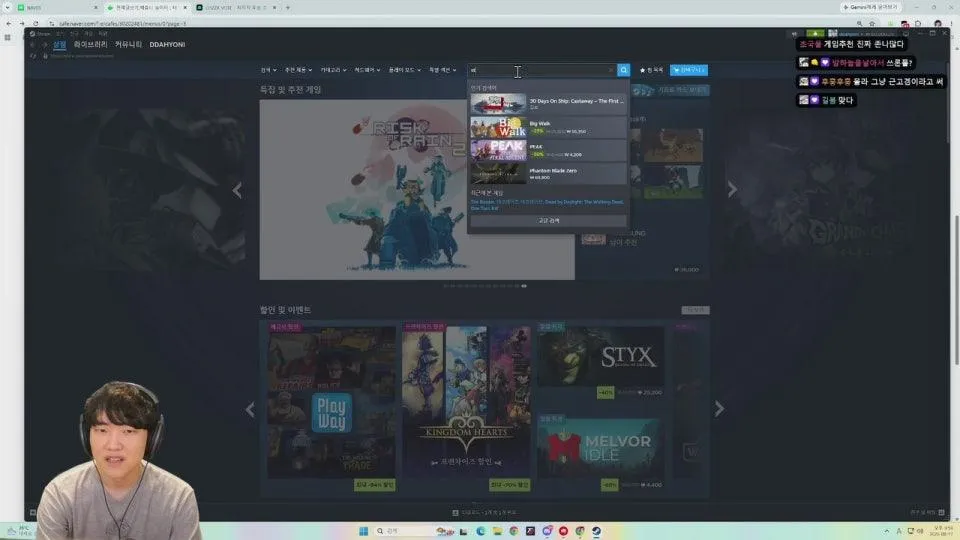Clear the store search field text
The width and height of the screenshot is (960, 540).
coord(610,70)
